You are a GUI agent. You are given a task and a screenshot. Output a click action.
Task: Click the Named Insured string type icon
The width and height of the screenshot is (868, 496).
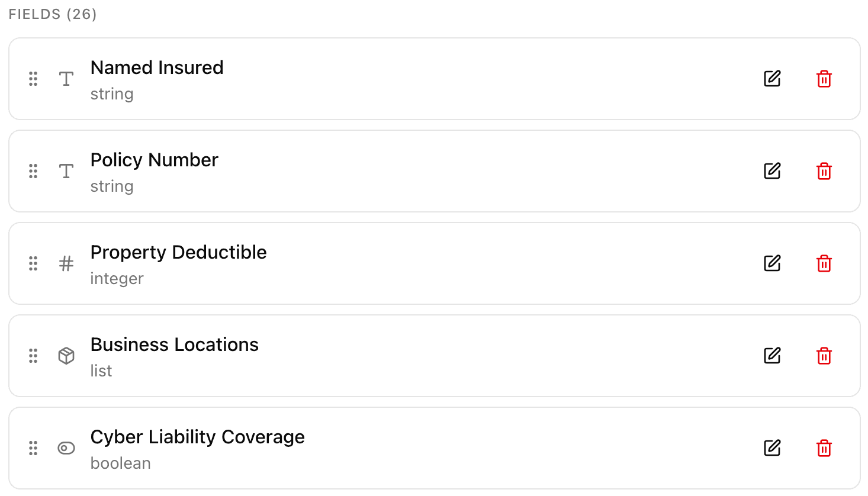click(x=66, y=79)
